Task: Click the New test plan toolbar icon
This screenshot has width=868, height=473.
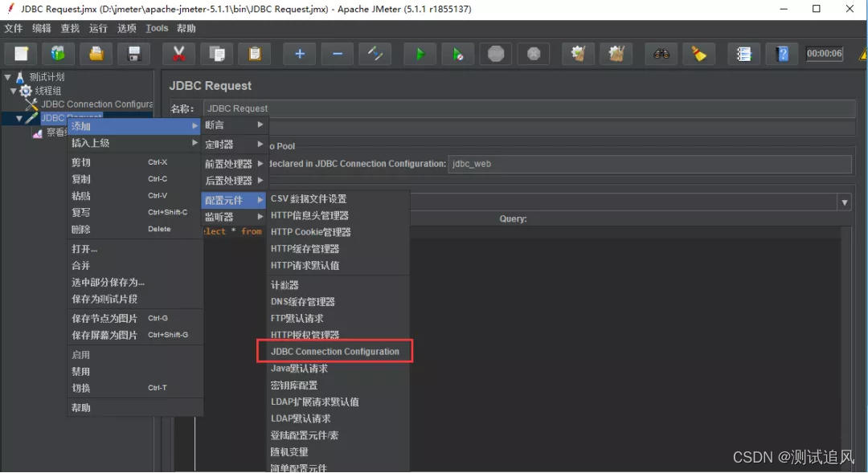Action: pos(21,54)
